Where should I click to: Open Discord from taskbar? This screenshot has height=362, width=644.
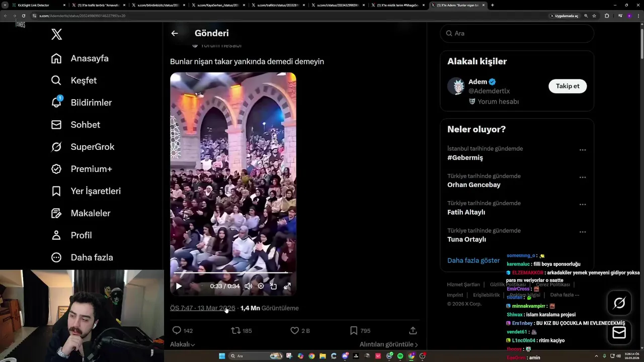coord(345,356)
